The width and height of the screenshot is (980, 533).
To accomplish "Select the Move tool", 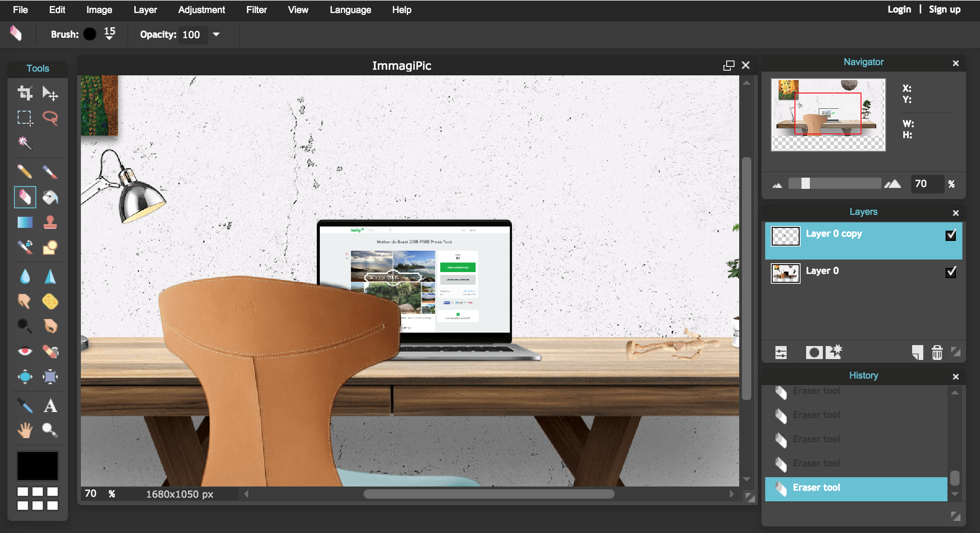I will point(51,93).
